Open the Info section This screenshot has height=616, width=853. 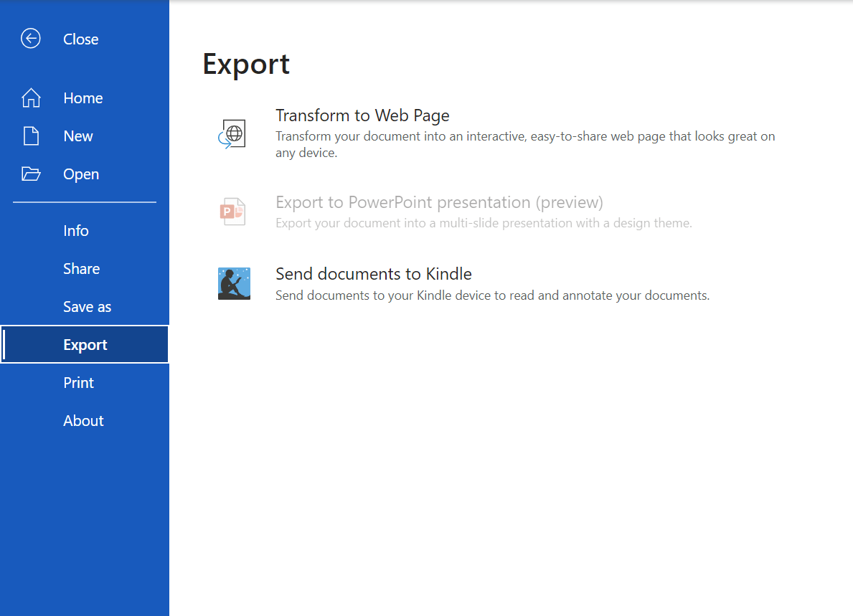(x=75, y=230)
